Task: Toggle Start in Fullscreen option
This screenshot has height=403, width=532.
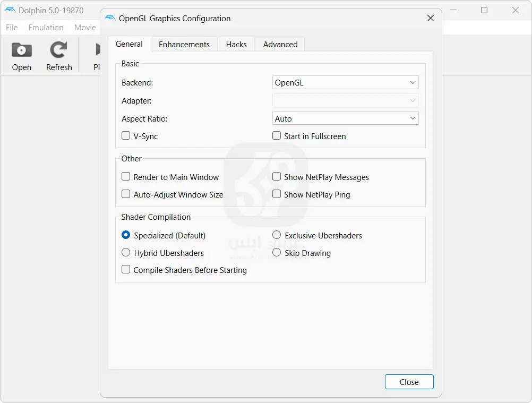Action: tap(277, 136)
